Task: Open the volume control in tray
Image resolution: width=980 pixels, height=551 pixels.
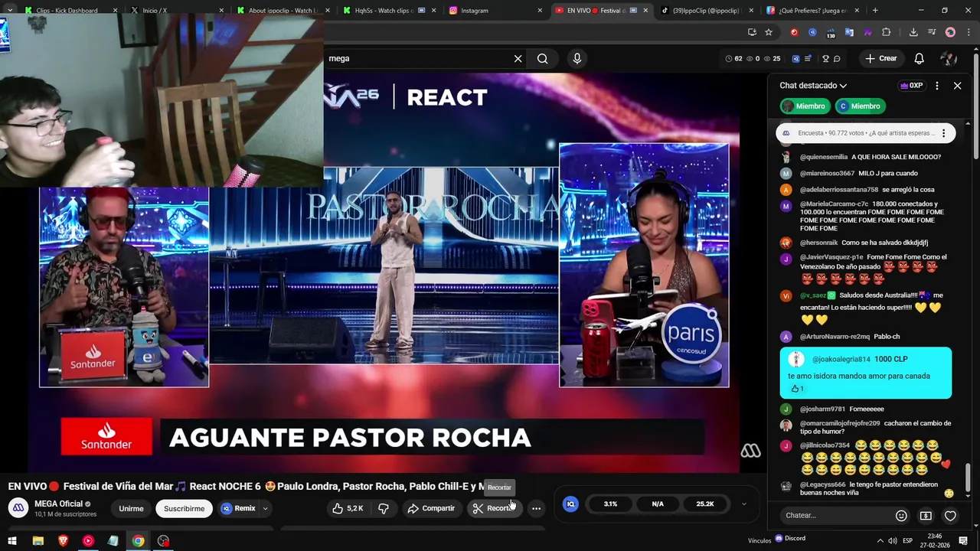Action: tap(893, 541)
